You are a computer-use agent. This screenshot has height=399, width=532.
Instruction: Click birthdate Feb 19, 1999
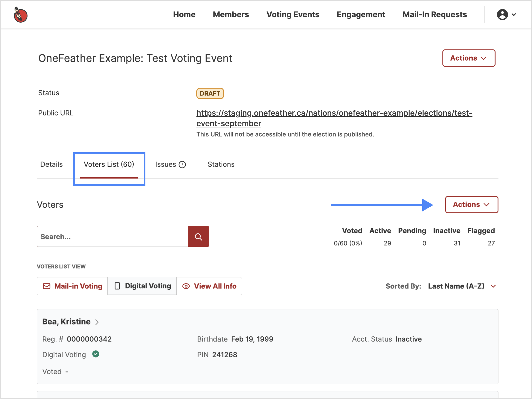click(252, 339)
